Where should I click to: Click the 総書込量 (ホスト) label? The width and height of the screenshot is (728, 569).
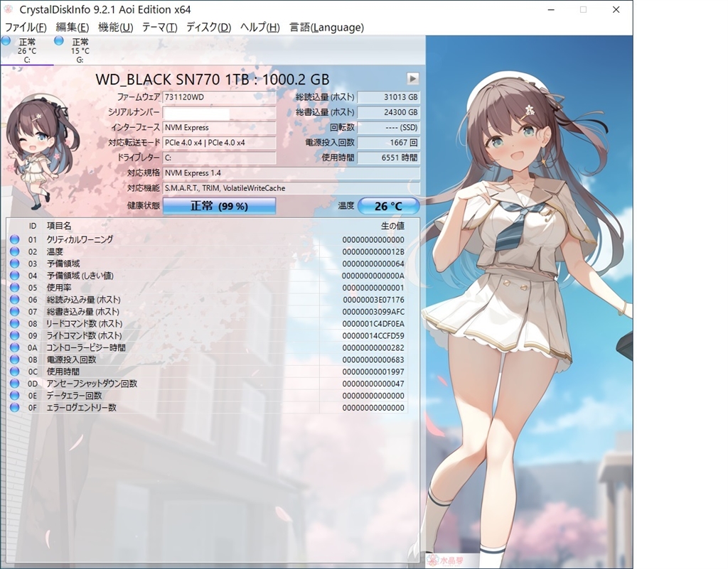(325, 113)
